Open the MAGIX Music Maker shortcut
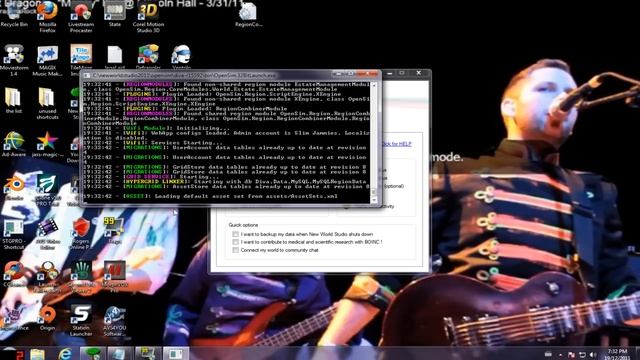Viewport: 640px width, 360px height. [47, 60]
